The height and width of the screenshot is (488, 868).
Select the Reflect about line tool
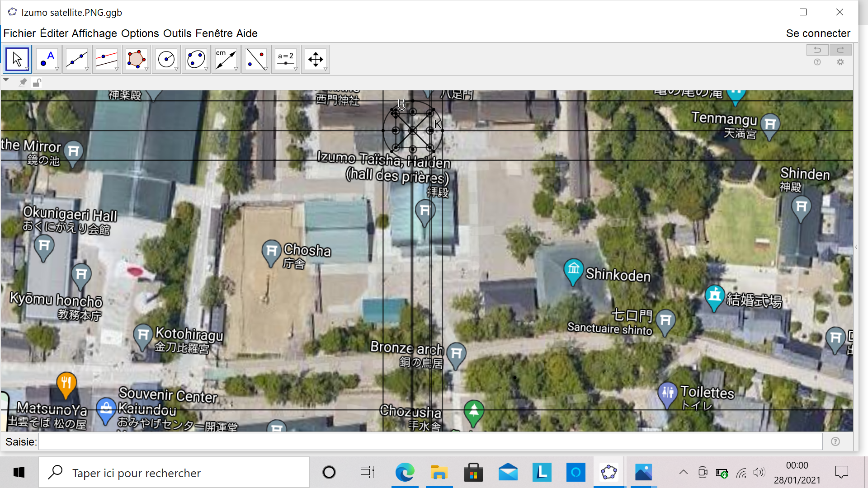tap(256, 59)
